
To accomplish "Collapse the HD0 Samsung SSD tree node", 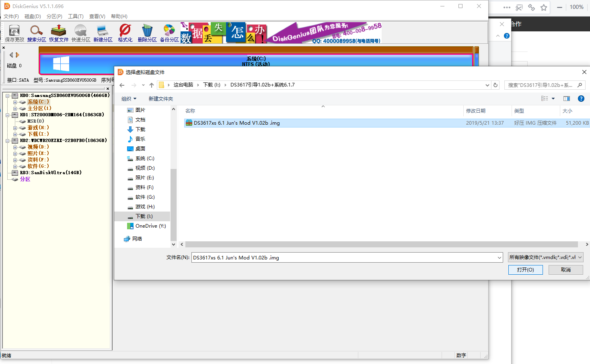I will 8,96.
